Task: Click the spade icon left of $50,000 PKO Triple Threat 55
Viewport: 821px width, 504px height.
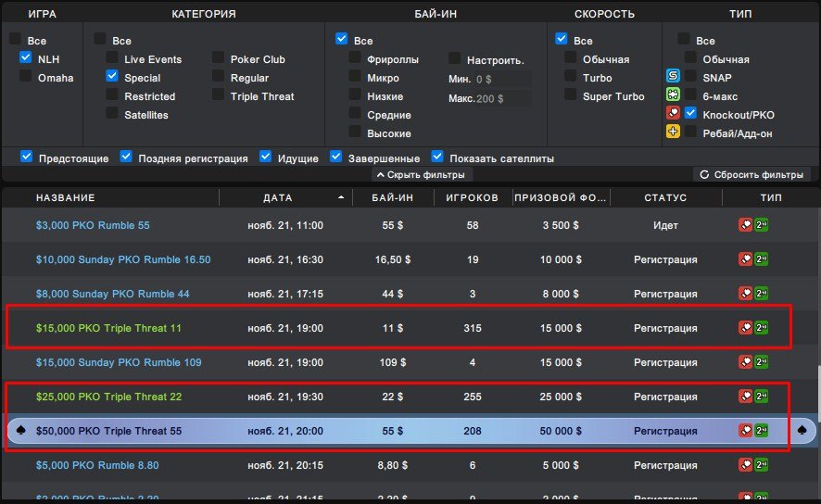Action: click(x=20, y=431)
